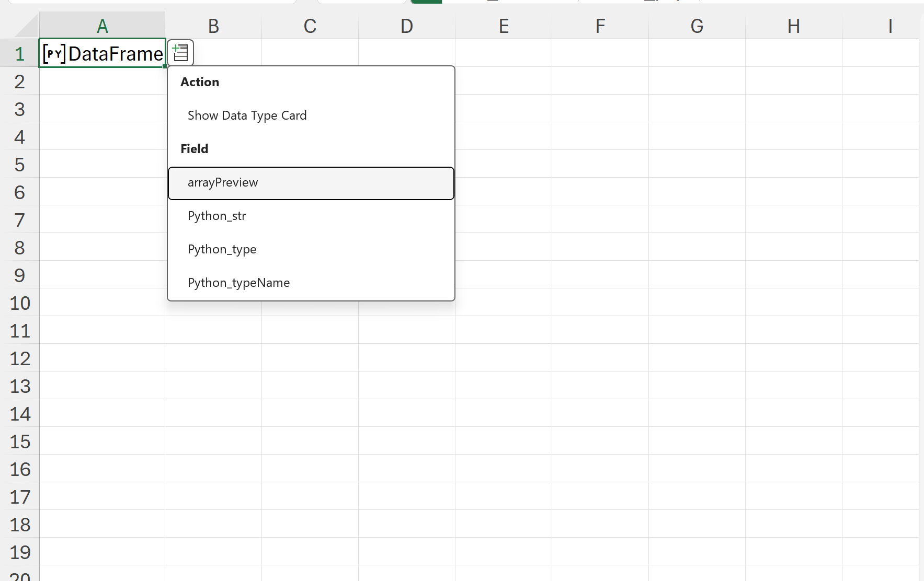This screenshot has width=924, height=581.
Task: Pick the Python_str field
Action: click(216, 216)
